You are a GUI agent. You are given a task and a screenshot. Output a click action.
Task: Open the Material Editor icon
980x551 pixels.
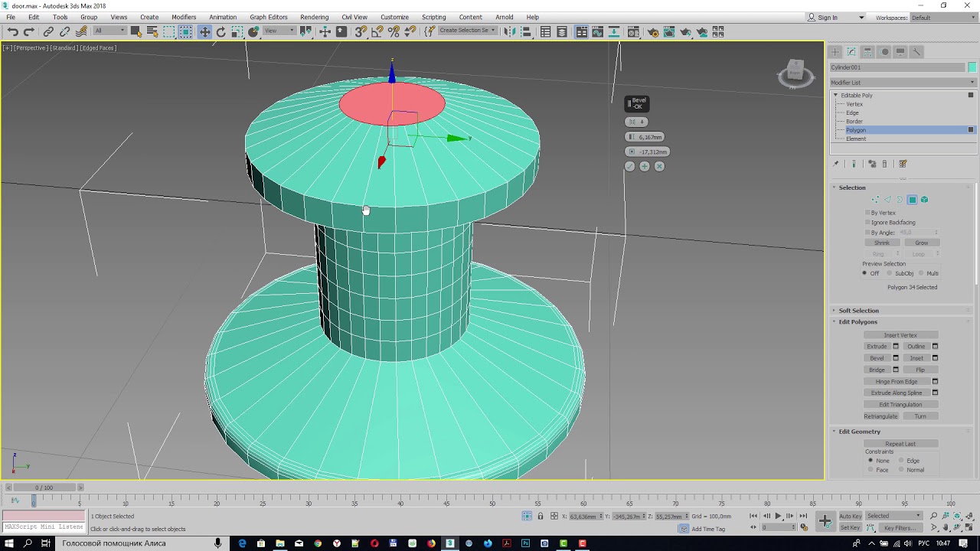coord(633,31)
